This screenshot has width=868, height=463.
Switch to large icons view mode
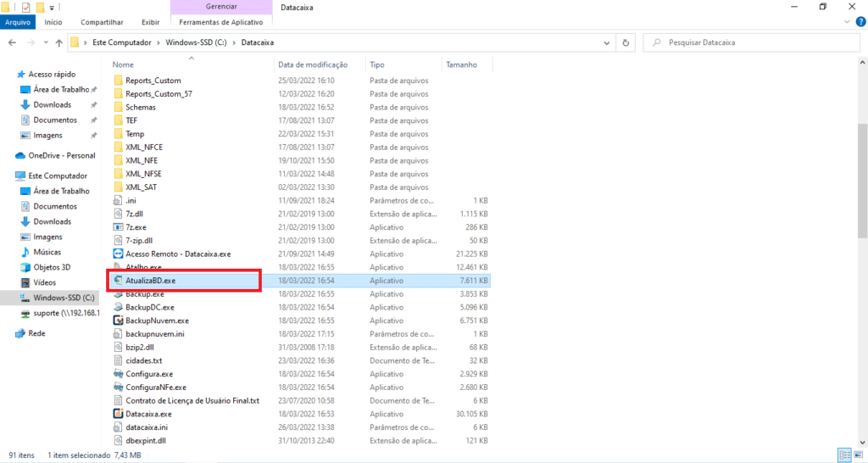coord(858,455)
